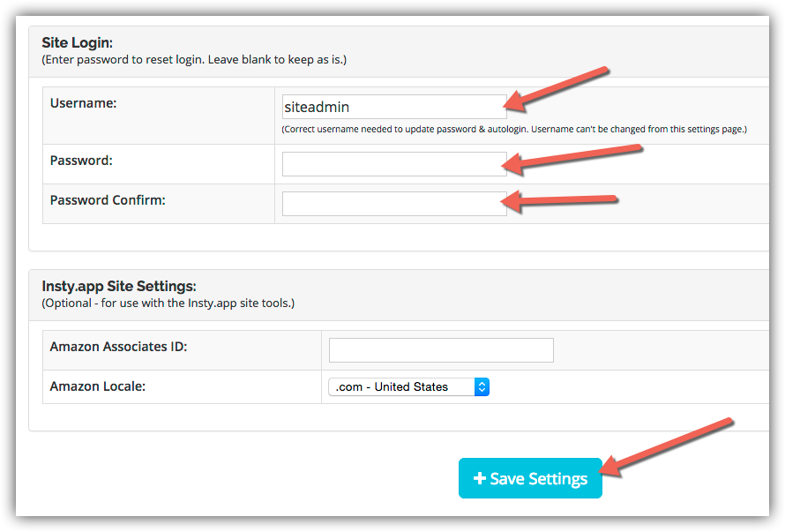The image size is (785, 532).
Task: Select the siteadmin username text
Action: pos(318,107)
